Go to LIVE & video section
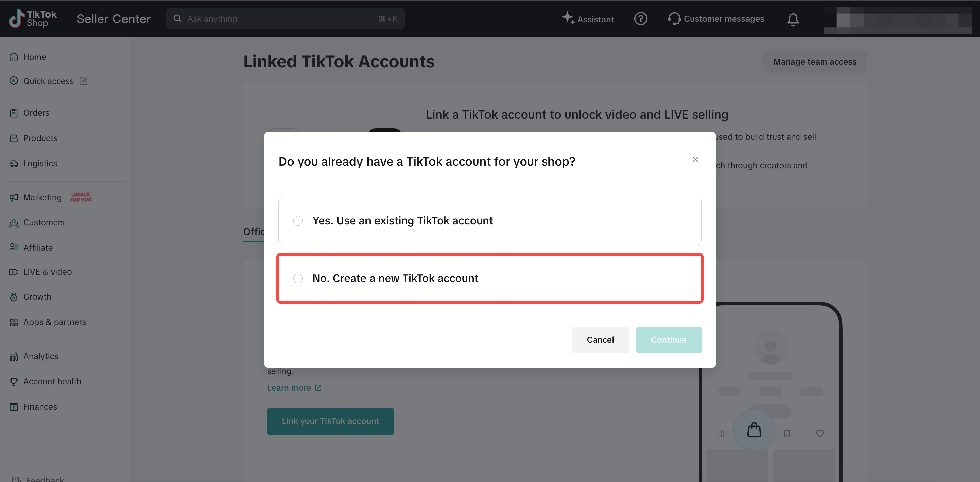 47,272
